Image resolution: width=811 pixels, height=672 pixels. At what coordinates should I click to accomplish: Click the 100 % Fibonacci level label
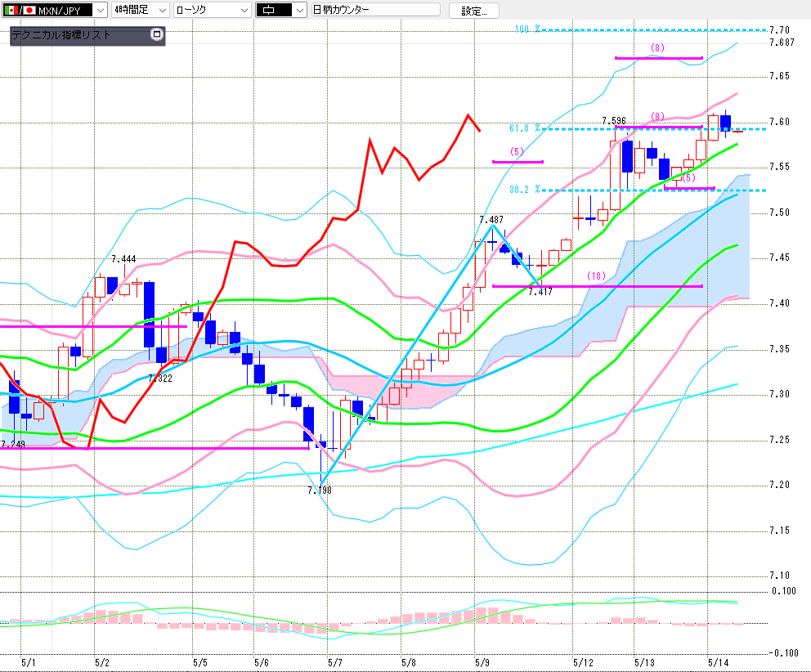click(x=527, y=29)
